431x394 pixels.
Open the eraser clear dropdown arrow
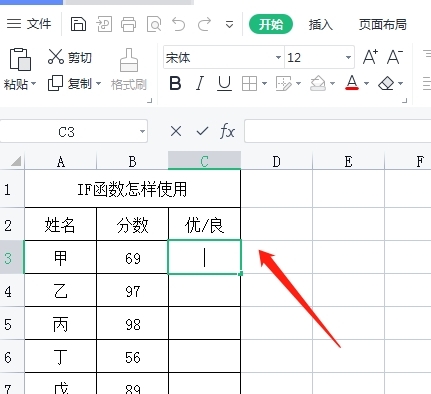pyautogui.click(x=400, y=83)
